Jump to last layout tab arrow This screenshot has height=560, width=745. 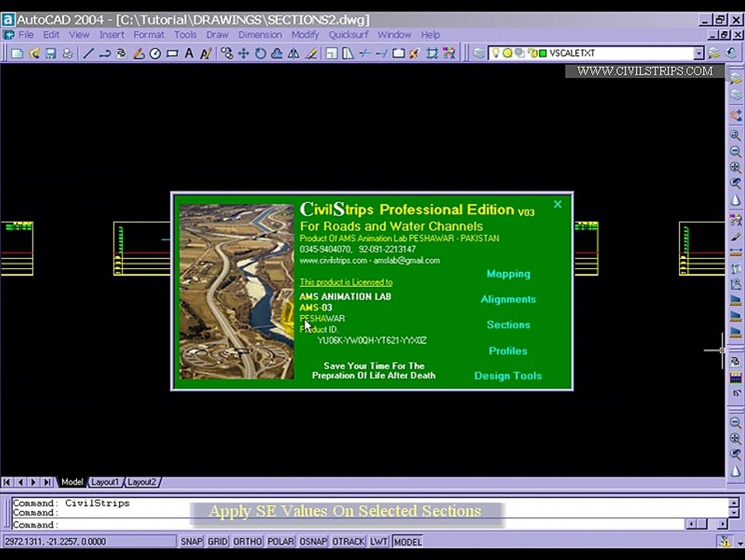(47, 482)
